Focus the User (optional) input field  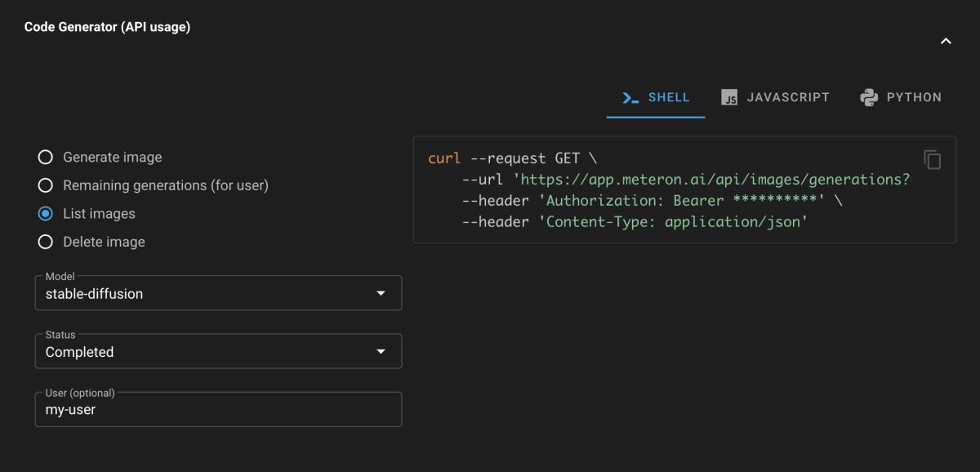coord(218,410)
